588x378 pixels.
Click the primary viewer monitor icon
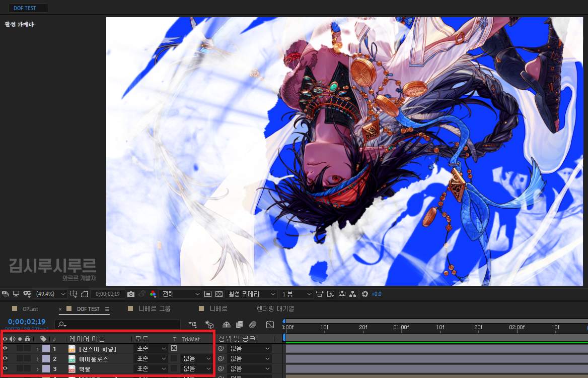point(16,294)
